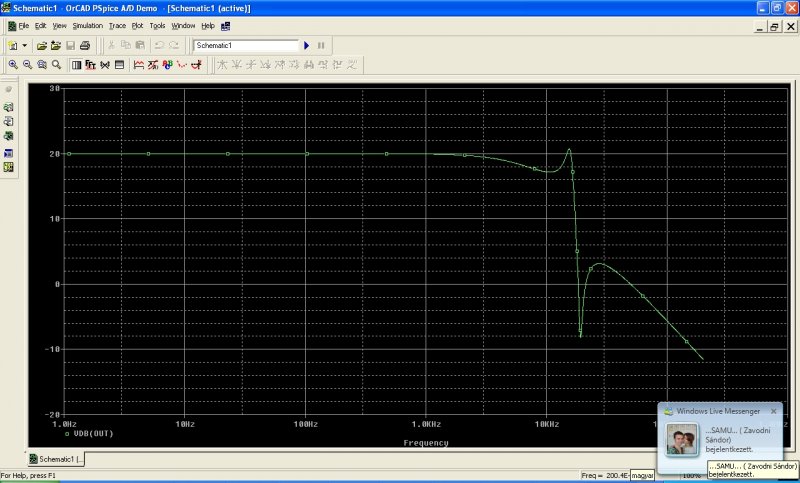Click the third green sidebar icon

(8, 136)
